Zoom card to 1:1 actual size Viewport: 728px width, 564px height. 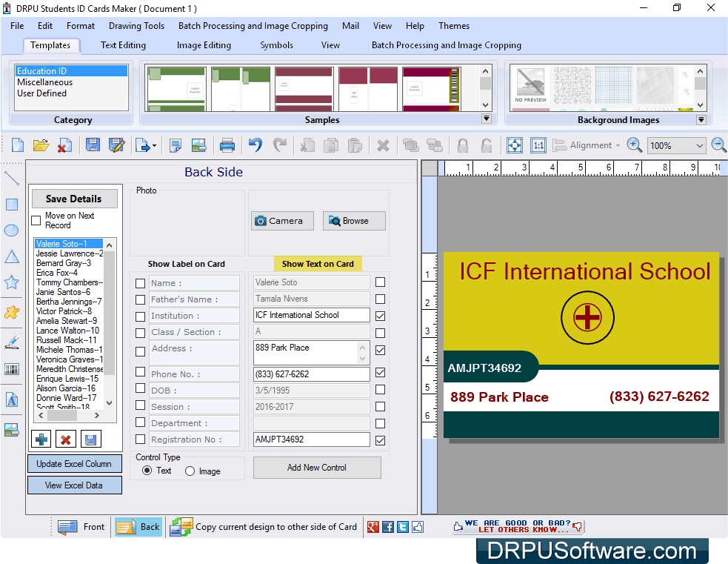[538, 145]
